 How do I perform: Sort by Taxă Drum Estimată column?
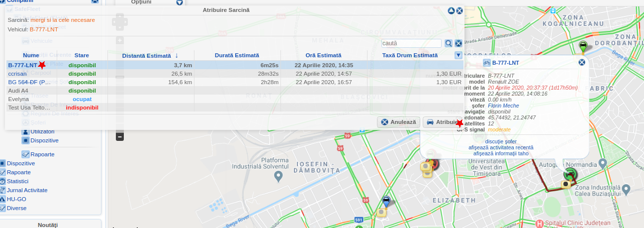point(410,55)
